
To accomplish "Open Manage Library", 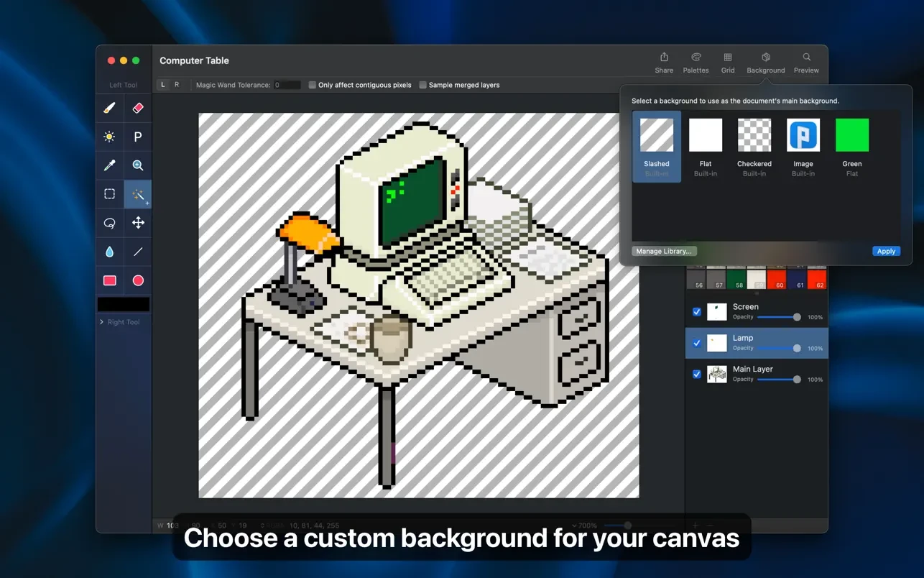I will [664, 252].
